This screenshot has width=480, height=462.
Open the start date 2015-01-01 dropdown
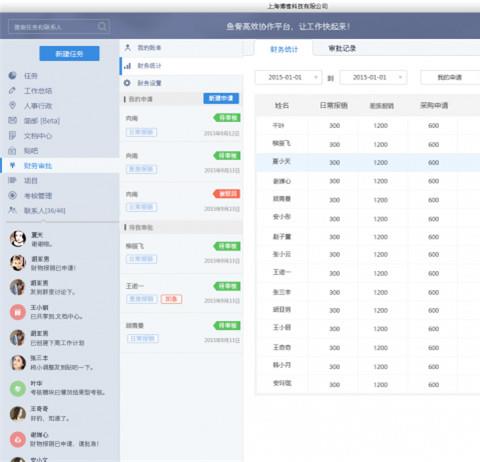click(x=288, y=77)
